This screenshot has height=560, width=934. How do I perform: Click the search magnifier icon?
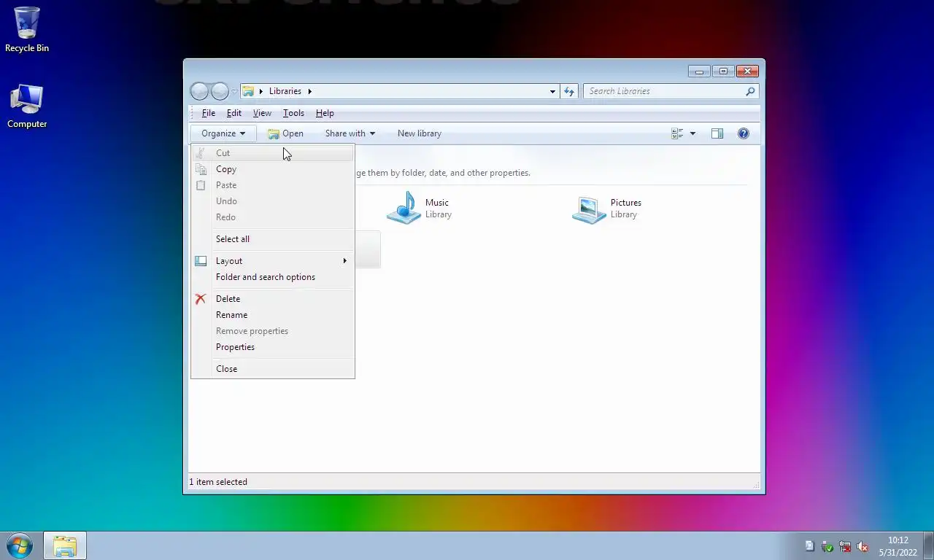tap(750, 91)
